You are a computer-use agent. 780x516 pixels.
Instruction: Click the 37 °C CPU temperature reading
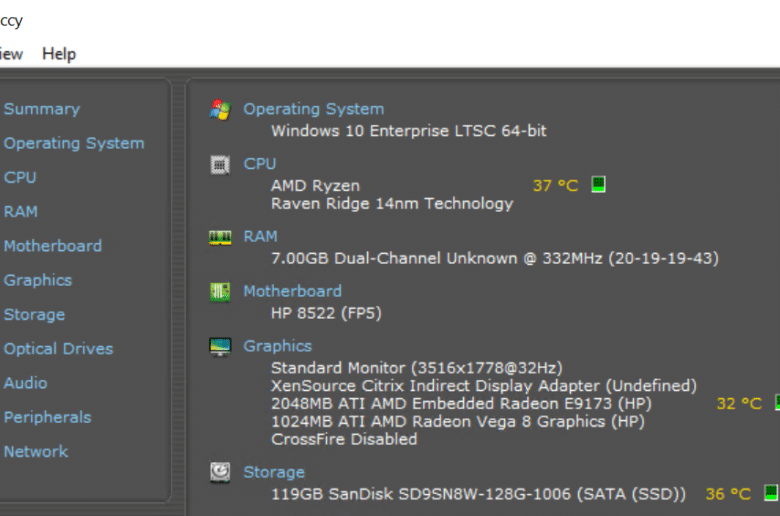click(x=556, y=186)
